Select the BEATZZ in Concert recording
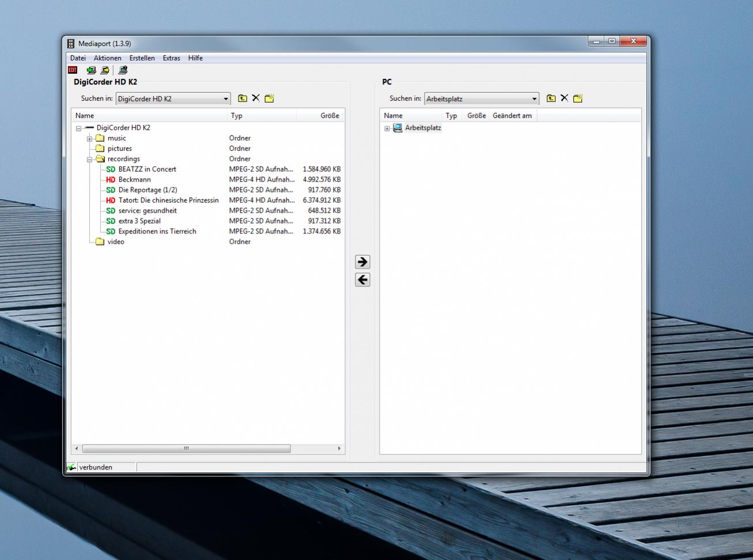This screenshot has height=560, width=753. pyautogui.click(x=147, y=169)
